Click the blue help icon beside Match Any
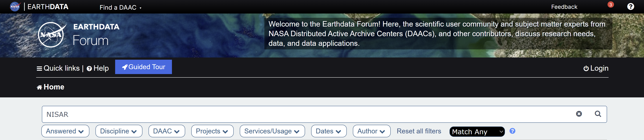Viewport: 644px width, 140px height. [512, 131]
